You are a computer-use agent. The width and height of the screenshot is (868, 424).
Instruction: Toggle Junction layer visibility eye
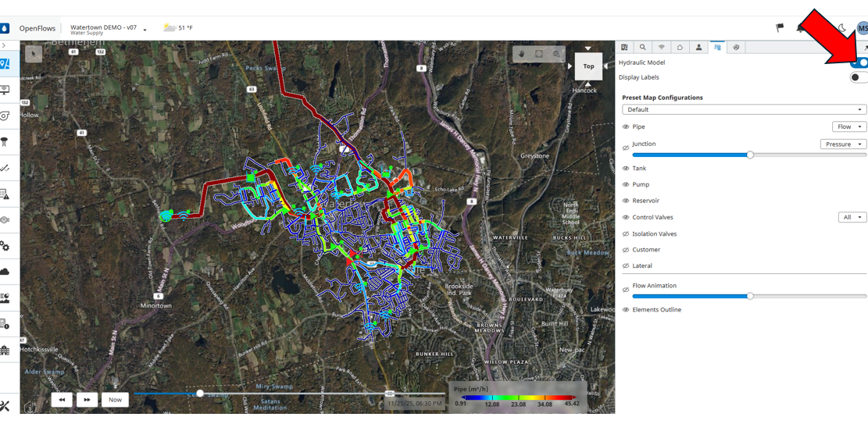626,148
